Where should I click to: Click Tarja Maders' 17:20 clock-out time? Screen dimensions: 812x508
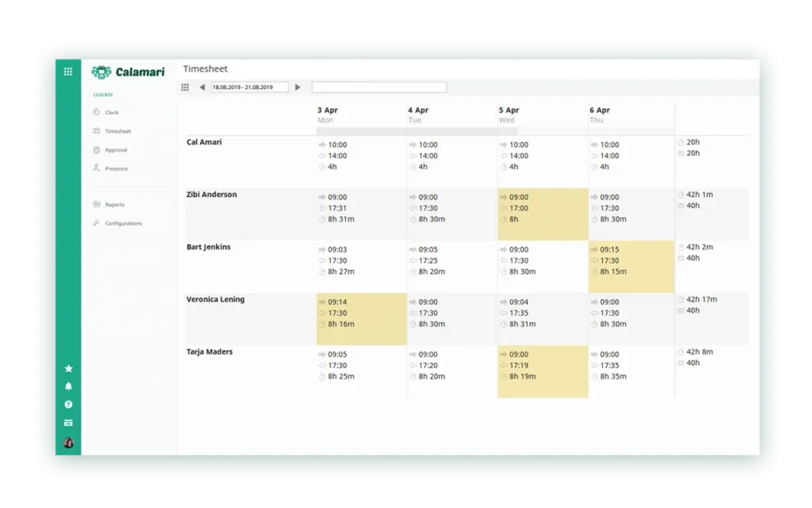[x=428, y=365]
